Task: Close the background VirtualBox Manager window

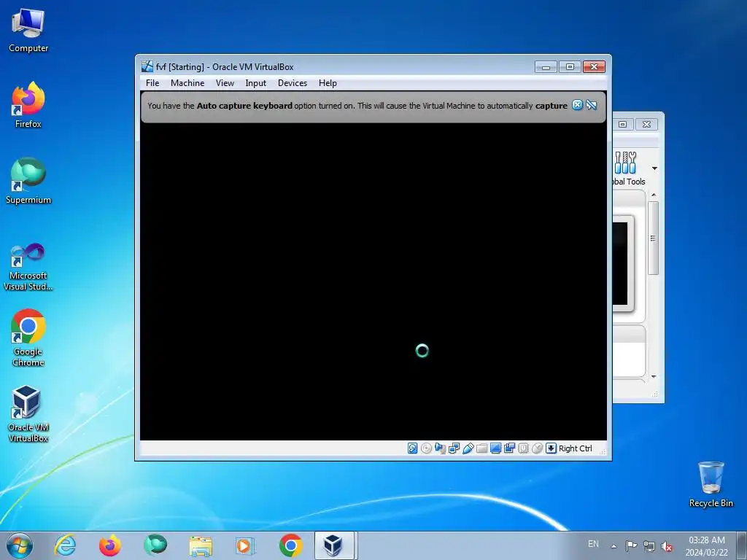Action: coord(646,124)
